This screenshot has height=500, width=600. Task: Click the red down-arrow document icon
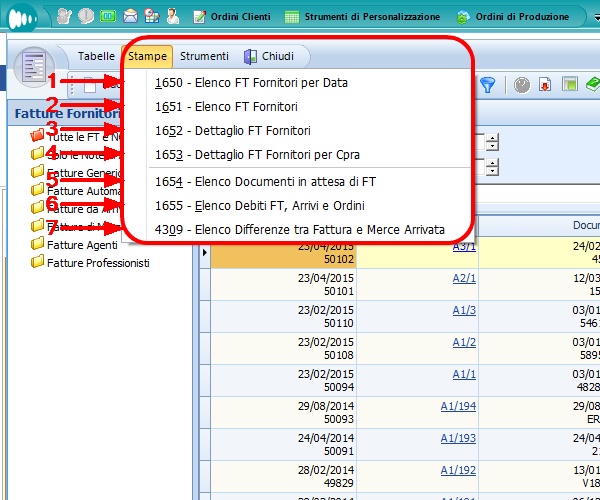tap(545, 85)
